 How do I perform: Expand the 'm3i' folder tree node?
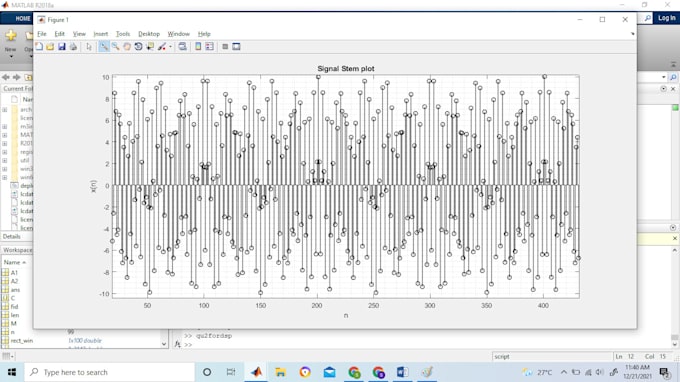click(x=4, y=127)
